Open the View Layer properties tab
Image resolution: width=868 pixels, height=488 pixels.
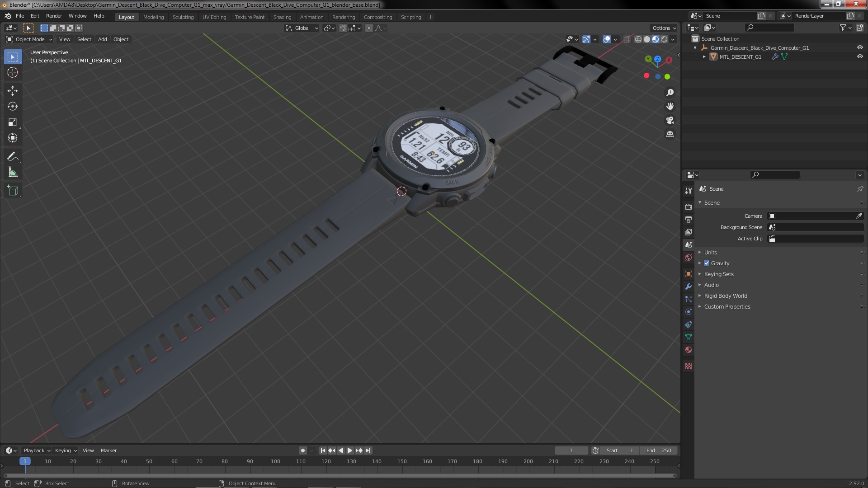pyautogui.click(x=689, y=232)
